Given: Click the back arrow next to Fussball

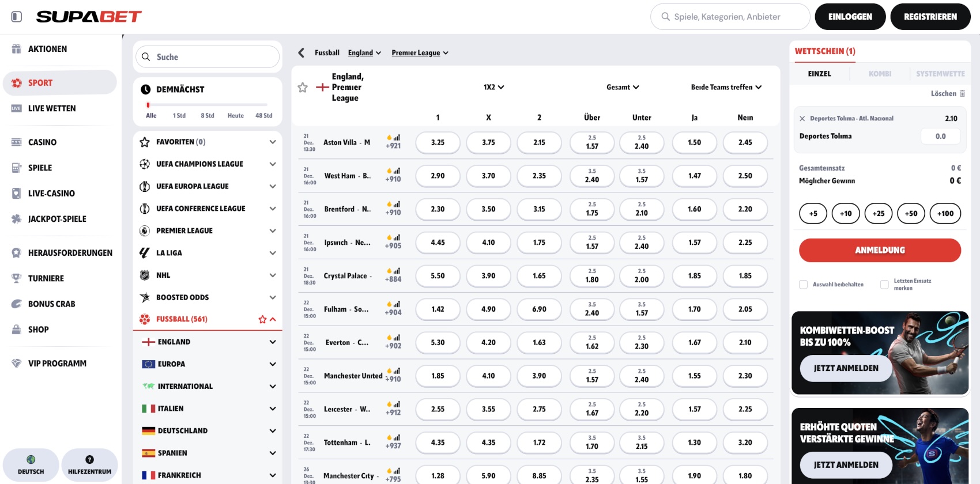Looking at the screenshot, I should click(x=301, y=53).
